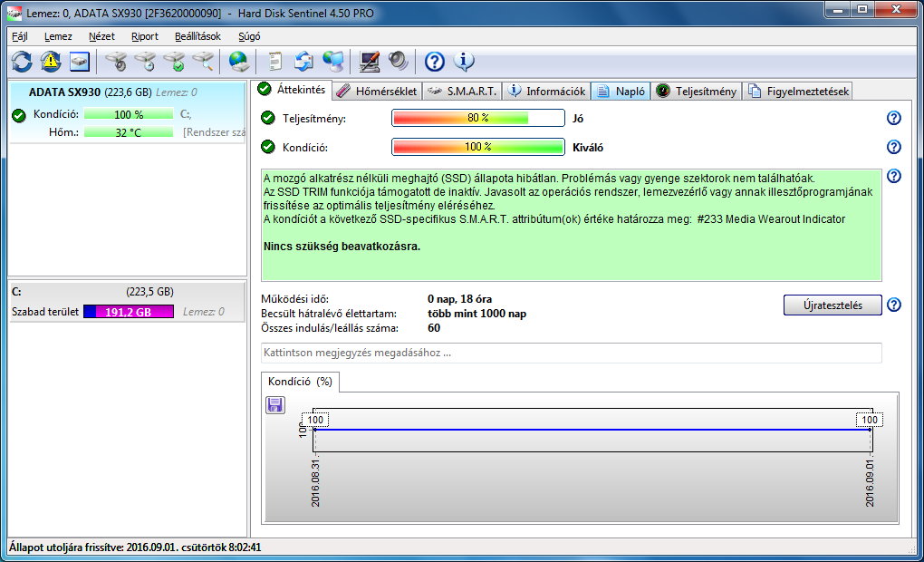Click the 'Nincs szükség beavatkozásra.' text
The width and height of the screenshot is (924, 562).
coord(342,247)
